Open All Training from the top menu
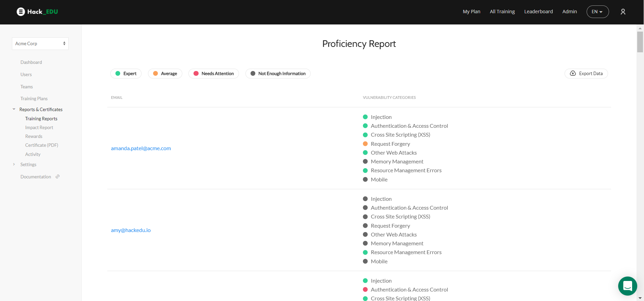The height and width of the screenshot is (301, 644). coord(502,12)
